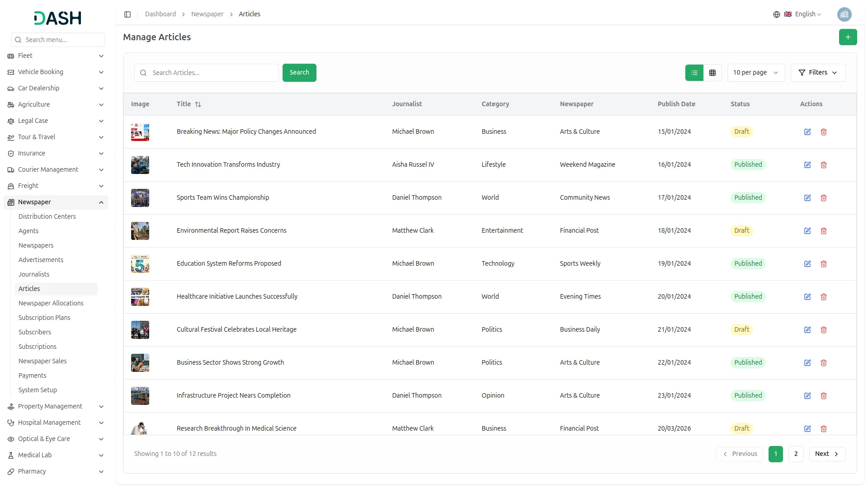
Task: Focus the Search Articles input field
Action: (x=212, y=73)
